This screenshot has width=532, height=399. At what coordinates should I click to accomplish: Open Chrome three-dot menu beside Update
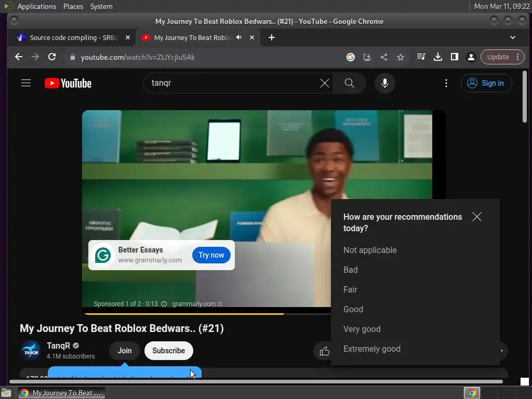tap(518, 57)
